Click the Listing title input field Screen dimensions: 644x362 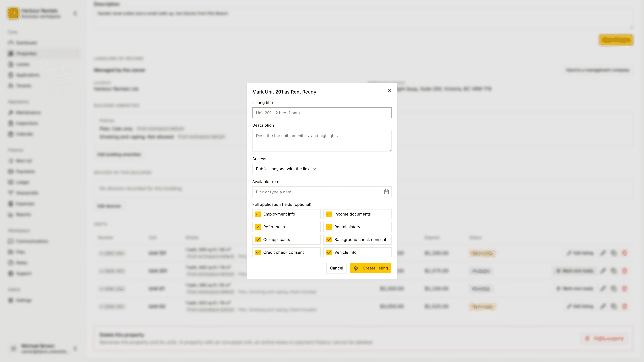coord(322,113)
